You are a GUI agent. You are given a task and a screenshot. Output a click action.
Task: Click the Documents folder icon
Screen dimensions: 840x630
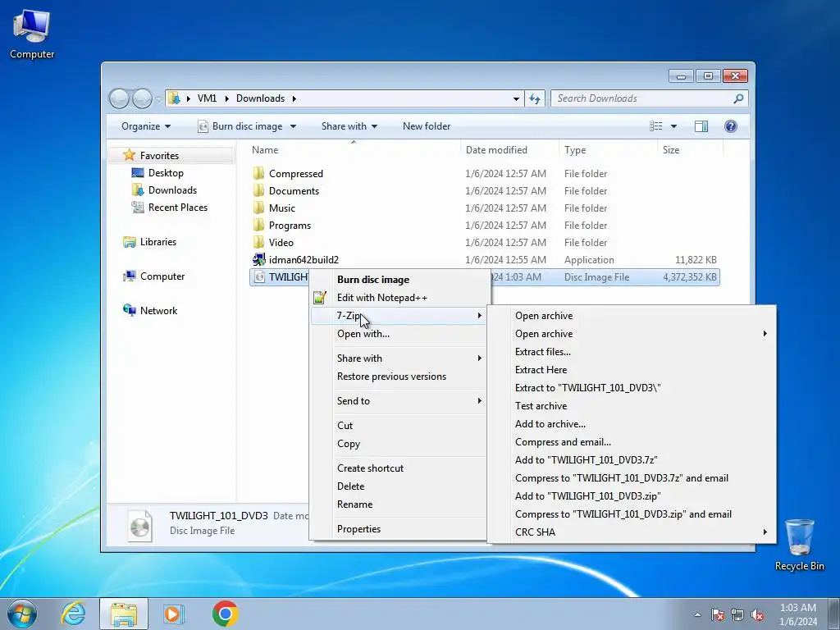[x=258, y=190]
